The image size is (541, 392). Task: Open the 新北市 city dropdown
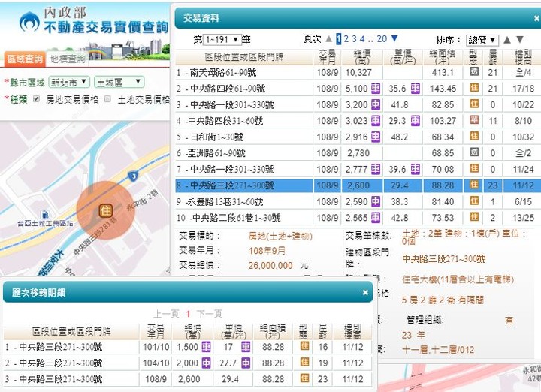pos(69,82)
